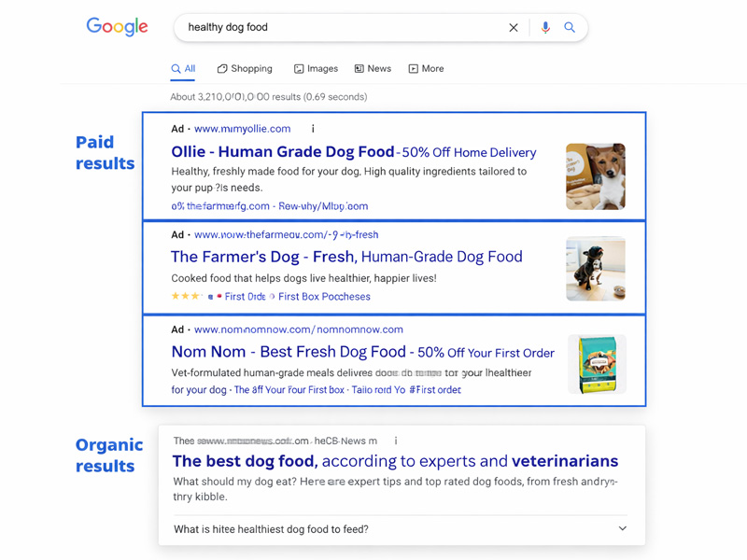Open info icon beside the organic result URL

[x=396, y=441]
